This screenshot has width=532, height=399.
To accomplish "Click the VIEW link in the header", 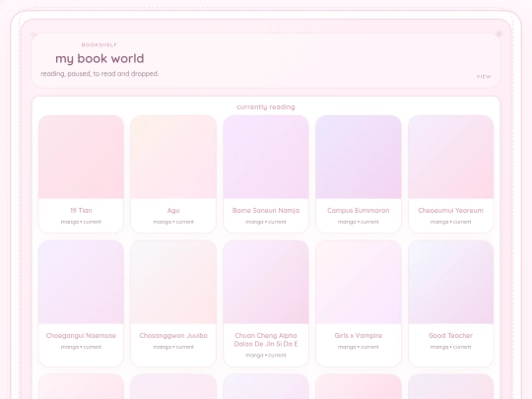I will 484,77.
